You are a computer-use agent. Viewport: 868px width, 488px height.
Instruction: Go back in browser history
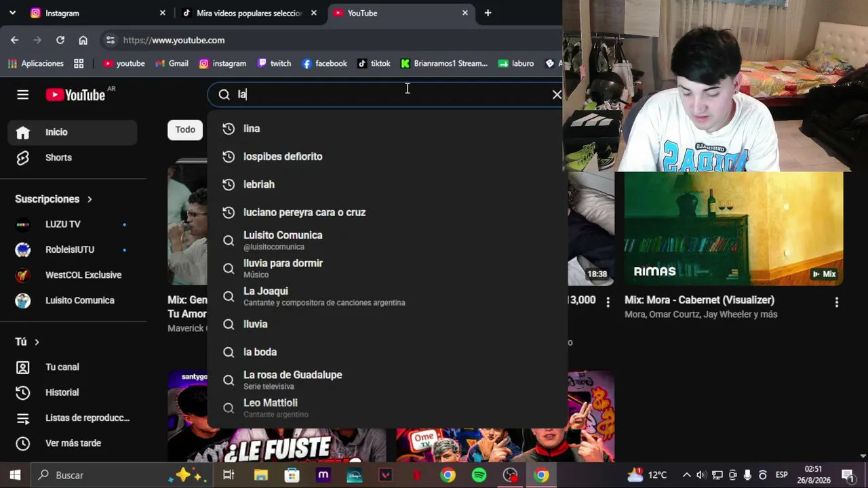[14, 40]
